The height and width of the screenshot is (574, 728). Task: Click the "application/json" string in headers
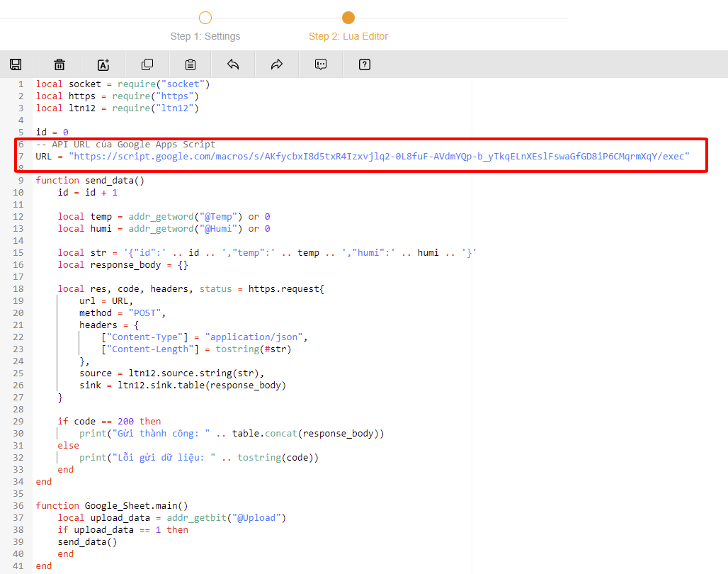255,337
